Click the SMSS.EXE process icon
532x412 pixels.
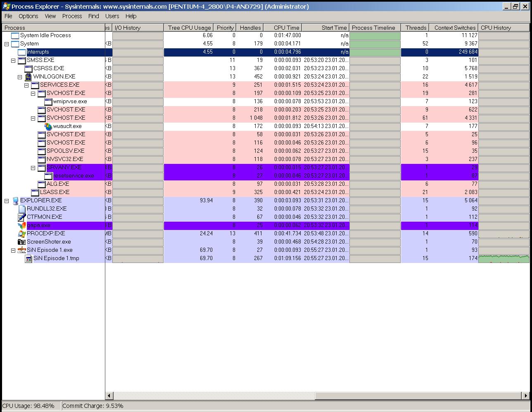(21, 60)
